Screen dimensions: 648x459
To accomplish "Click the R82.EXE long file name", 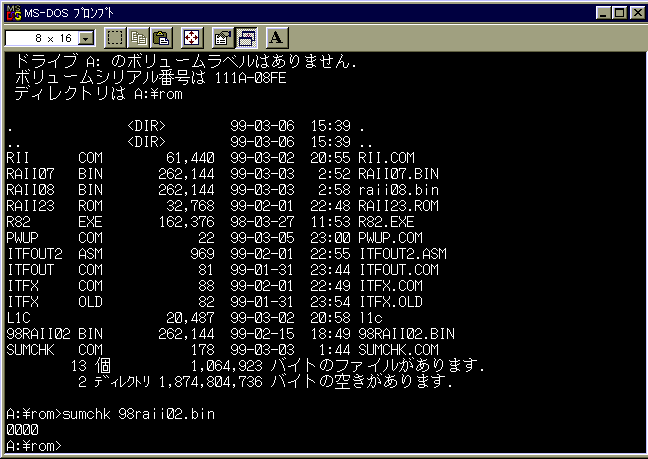I will (386, 222).
